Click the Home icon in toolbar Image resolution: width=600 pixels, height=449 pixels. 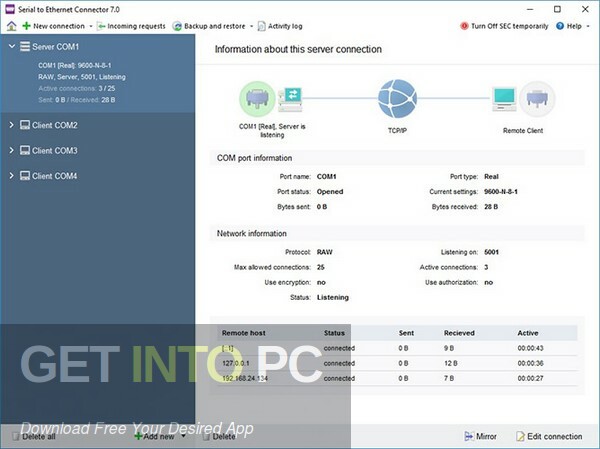click(x=11, y=26)
